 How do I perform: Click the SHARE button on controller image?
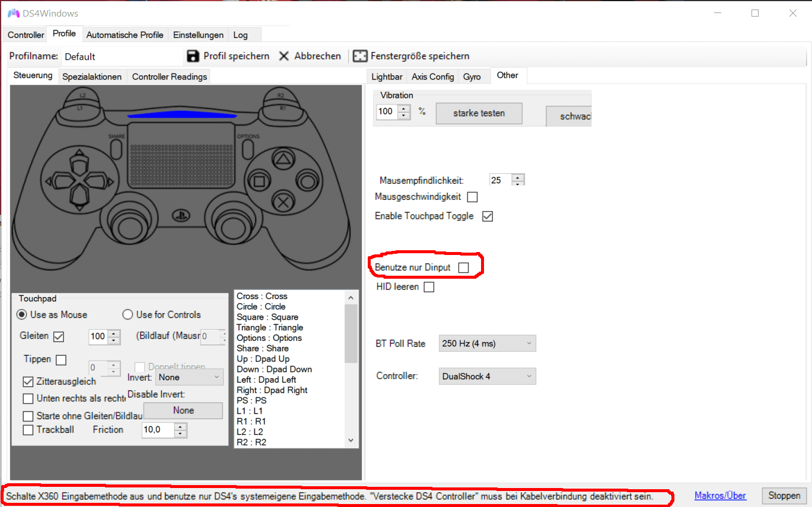(116, 148)
